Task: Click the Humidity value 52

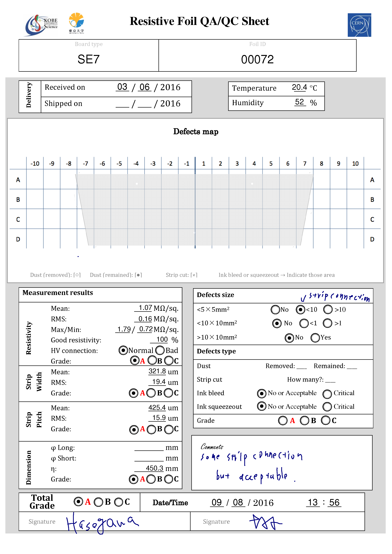Action: point(300,102)
